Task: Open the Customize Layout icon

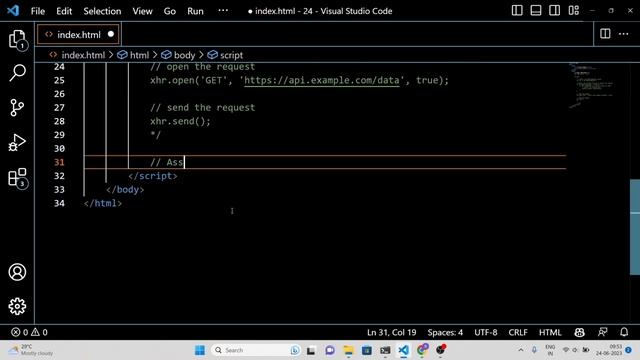Action: (x=573, y=11)
